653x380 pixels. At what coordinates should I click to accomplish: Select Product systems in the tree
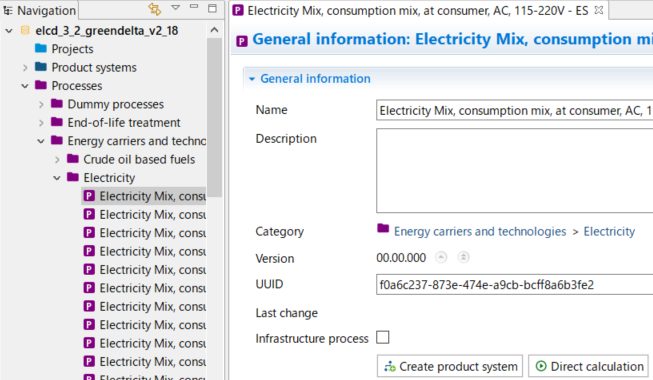click(x=94, y=67)
